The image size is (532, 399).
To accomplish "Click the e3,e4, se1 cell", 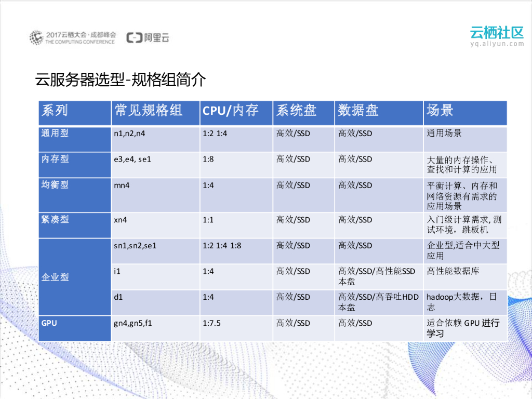I will click(x=155, y=165).
